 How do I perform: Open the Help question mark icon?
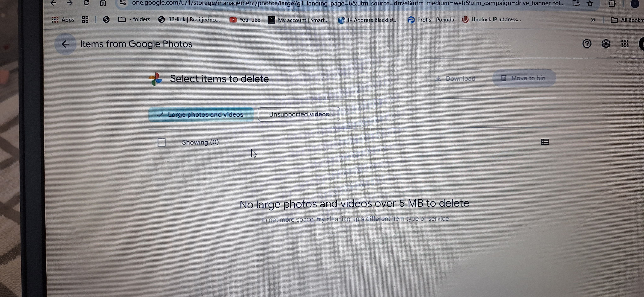point(587,44)
